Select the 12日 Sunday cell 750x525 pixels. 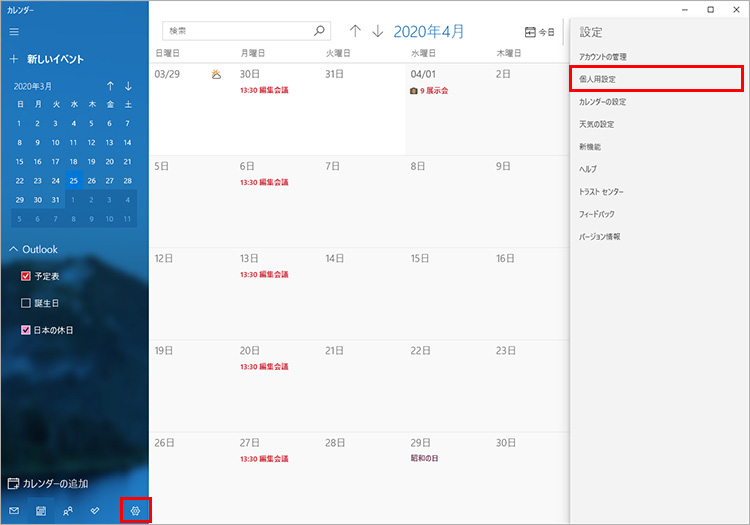tap(192, 294)
